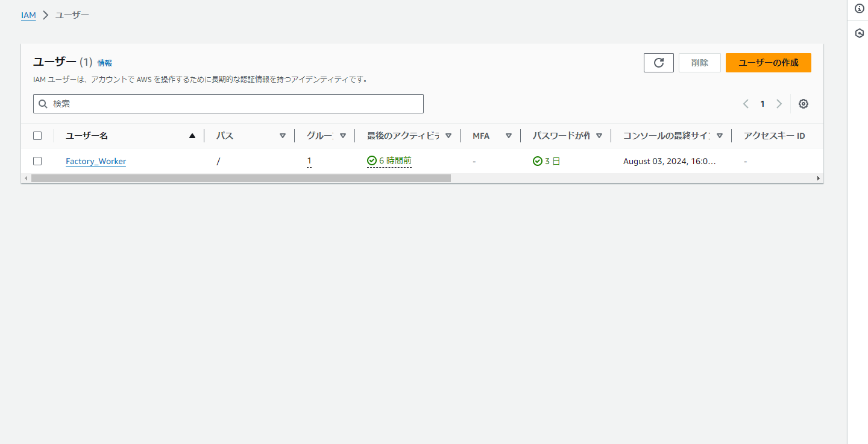Open the info panel icon at top right

[860, 8]
